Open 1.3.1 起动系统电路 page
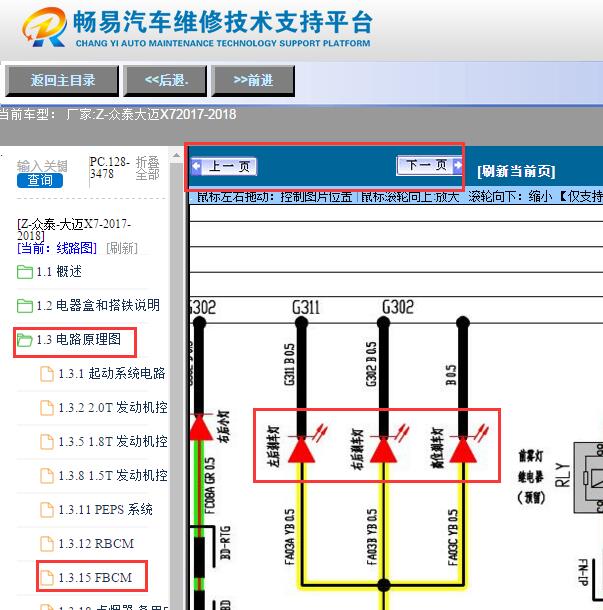Image resolution: width=603 pixels, height=610 pixels. [x=112, y=373]
